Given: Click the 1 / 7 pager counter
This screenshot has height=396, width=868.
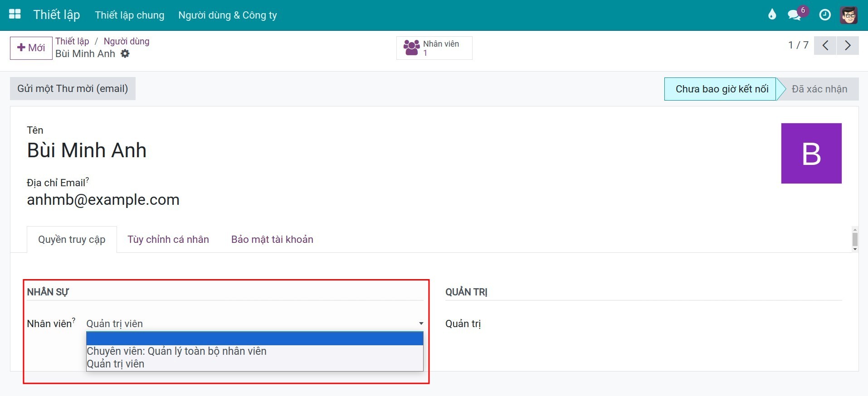Looking at the screenshot, I should pyautogui.click(x=798, y=45).
